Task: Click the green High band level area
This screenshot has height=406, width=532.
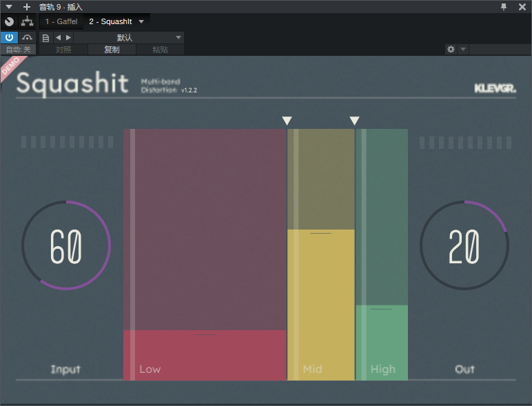Action: [382, 342]
